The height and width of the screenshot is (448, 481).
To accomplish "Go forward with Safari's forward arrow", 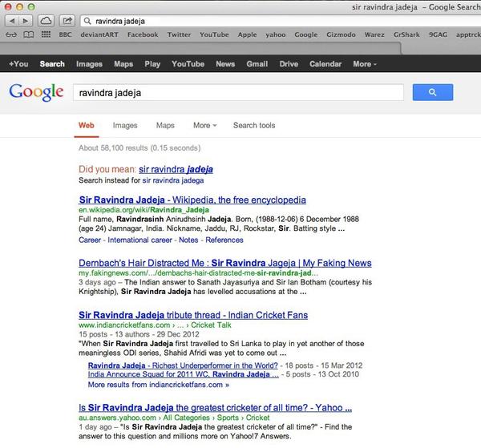I will click(x=26, y=21).
